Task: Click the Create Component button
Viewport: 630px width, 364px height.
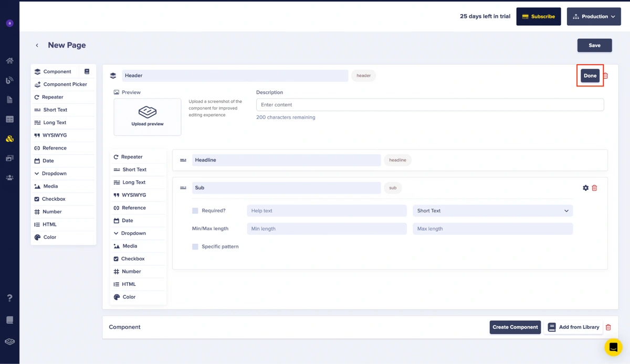Action: 515,327
